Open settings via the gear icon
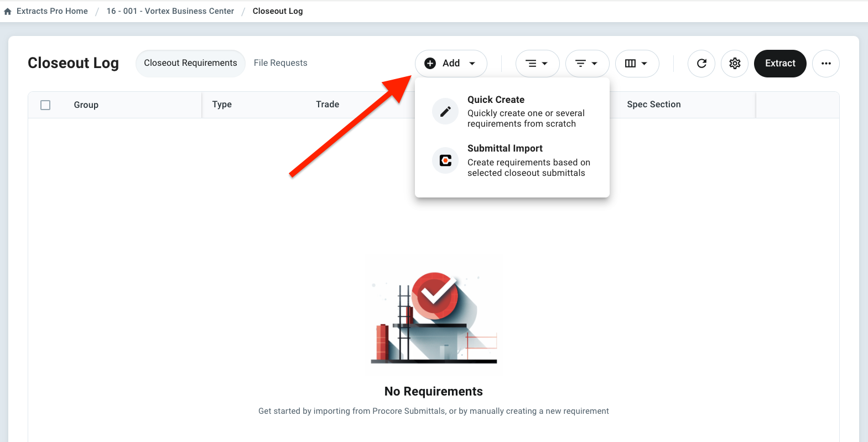868x442 pixels. pyautogui.click(x=735, y=64)
